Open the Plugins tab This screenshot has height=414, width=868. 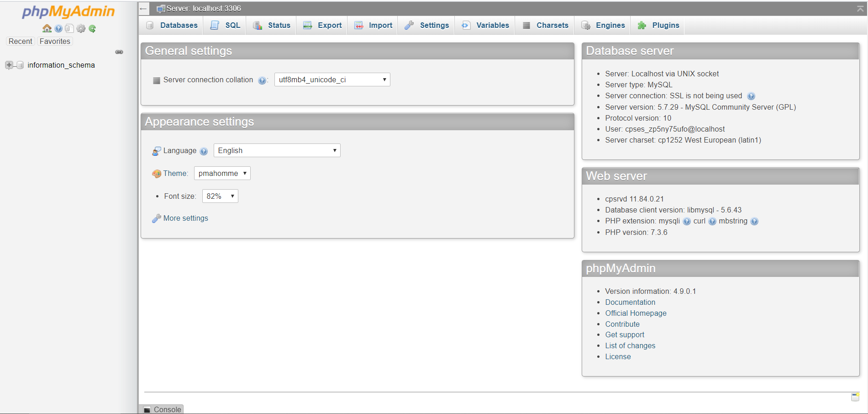click(658, 26)
